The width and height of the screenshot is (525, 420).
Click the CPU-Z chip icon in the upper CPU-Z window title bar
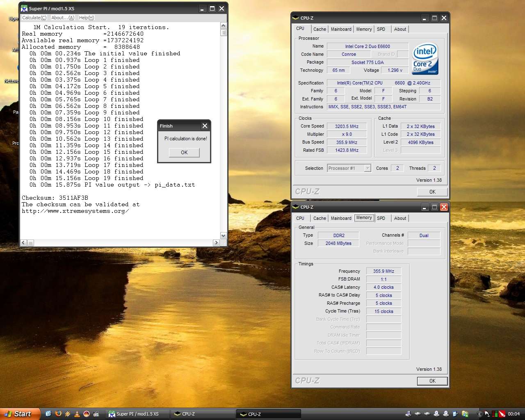(x=296, y=18)
